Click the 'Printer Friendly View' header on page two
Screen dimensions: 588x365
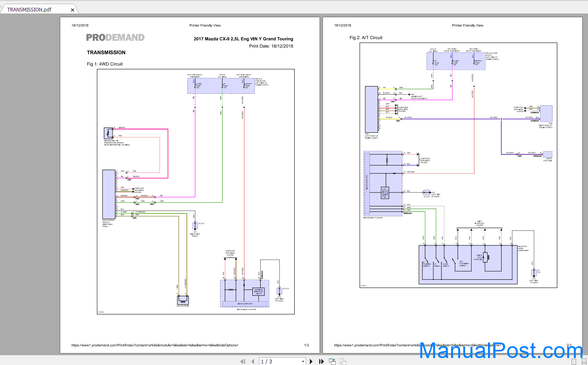468,25
